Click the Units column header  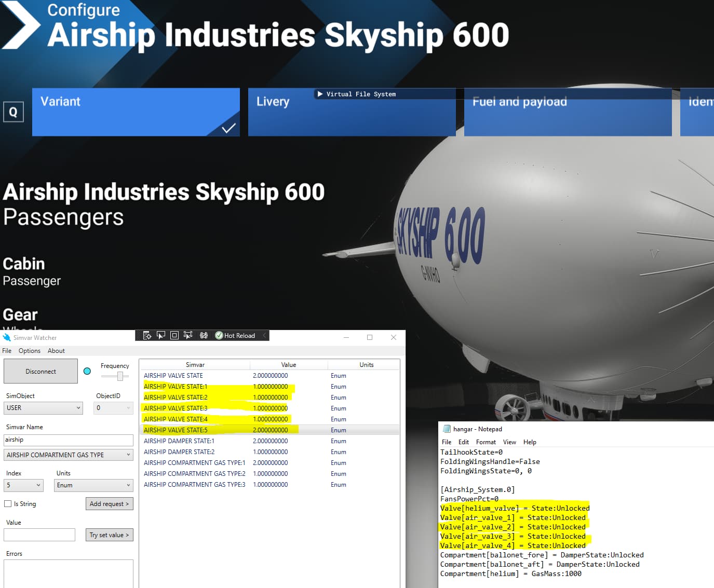pos(367,365)
